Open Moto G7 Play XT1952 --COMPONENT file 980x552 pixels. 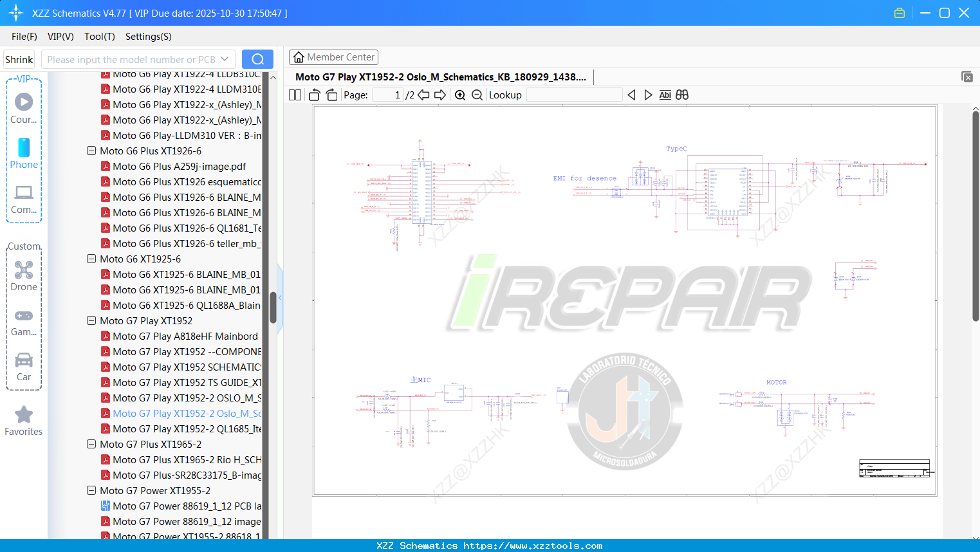[187, 351]
